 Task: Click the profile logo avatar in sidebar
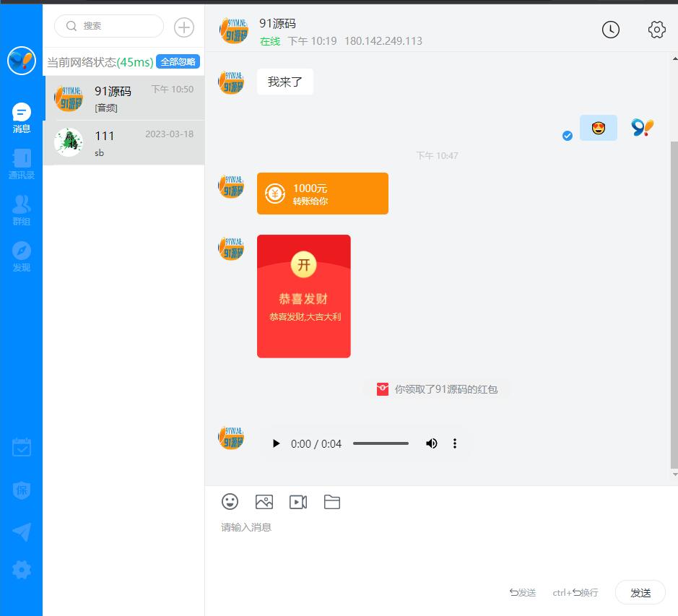point(21,61)
